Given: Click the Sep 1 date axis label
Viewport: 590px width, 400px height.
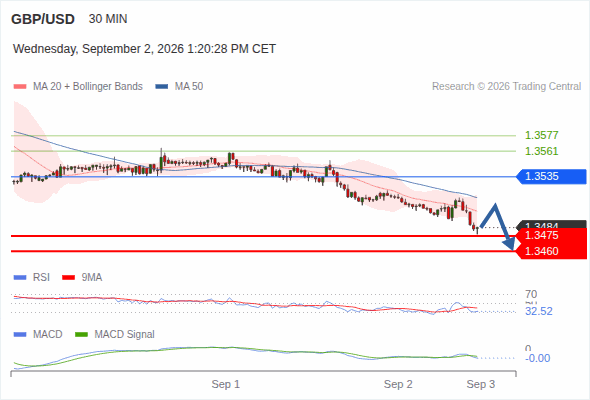Looking at the screenshot, I should click(225, 384).
